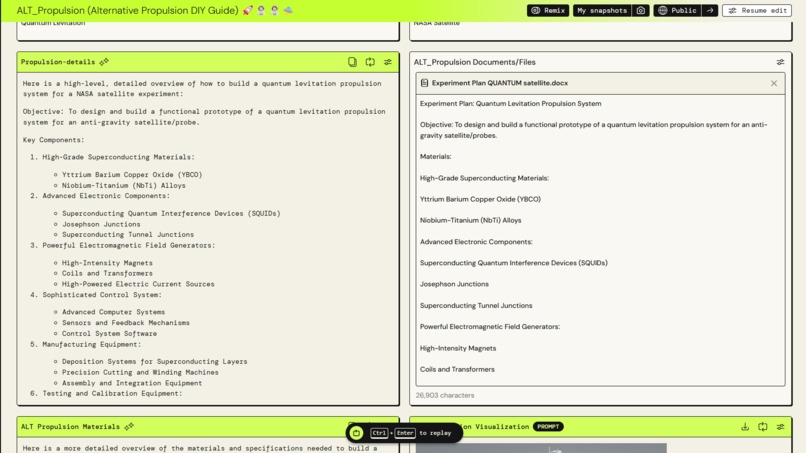Click the Remix button
The height and width of the screenshot is (453, 806).
pos(547,10)
